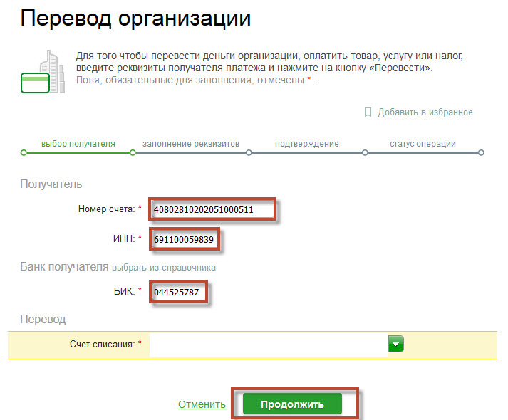Click the grey circle before the подтверждение step
This screenshot has width=508, height=420.
[249, 152]
